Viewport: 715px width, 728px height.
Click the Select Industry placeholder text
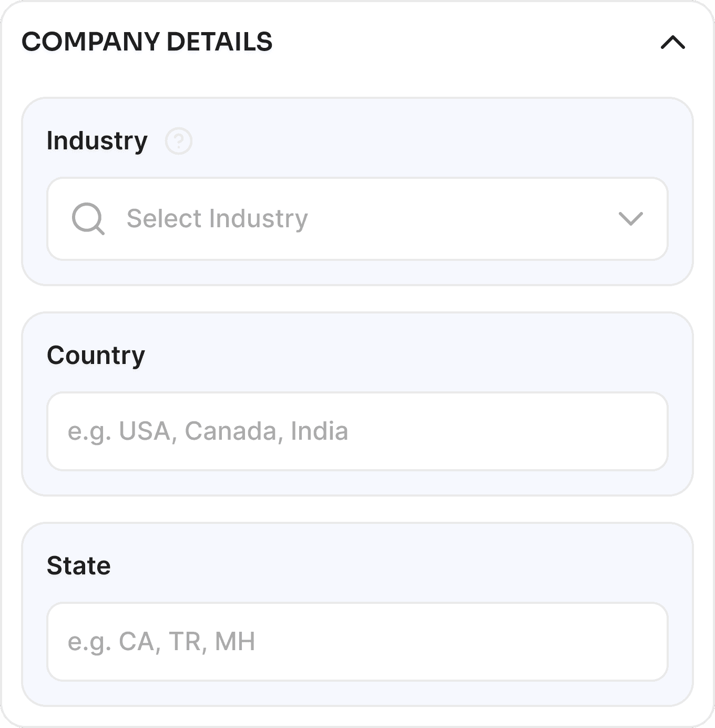pos(217,219)
